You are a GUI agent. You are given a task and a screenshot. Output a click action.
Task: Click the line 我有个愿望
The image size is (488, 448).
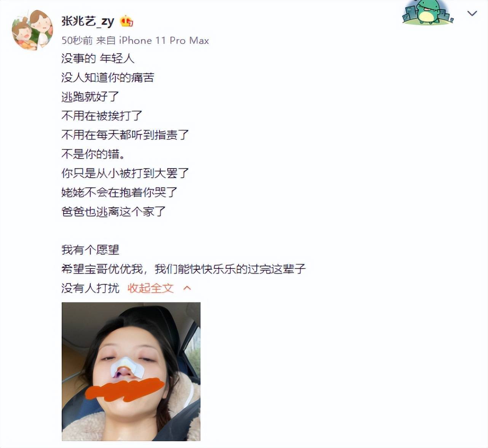pyautogui.click(x=90, y=250)
